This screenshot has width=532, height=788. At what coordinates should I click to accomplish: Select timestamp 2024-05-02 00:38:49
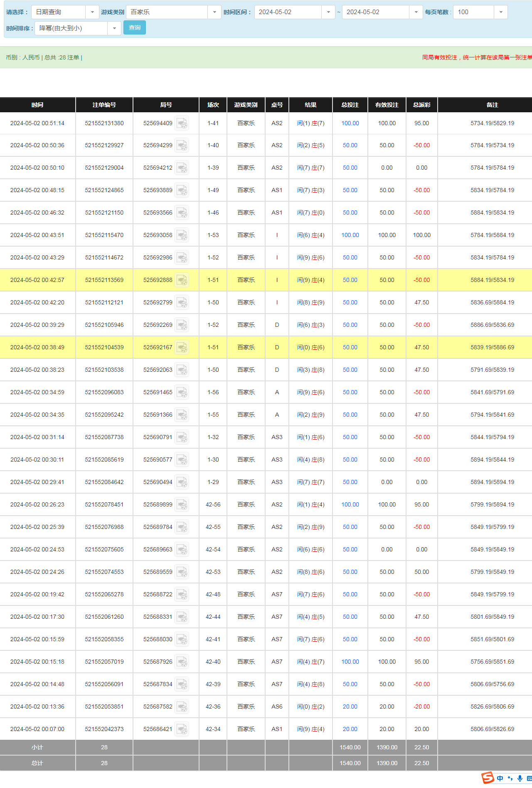37,348
